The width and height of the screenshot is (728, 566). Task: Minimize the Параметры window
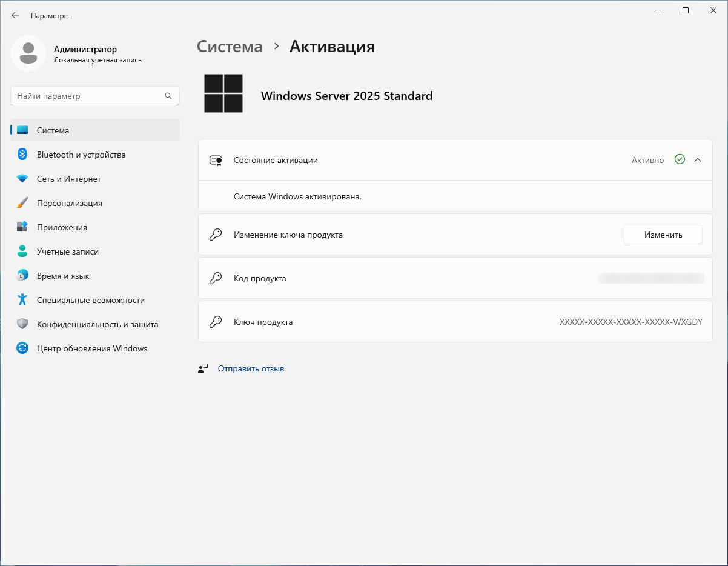point(658,10)
